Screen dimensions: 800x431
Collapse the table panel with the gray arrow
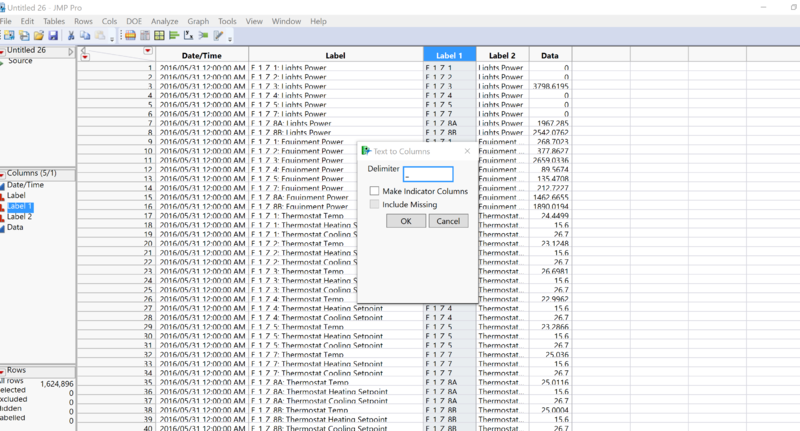(71, 52)
